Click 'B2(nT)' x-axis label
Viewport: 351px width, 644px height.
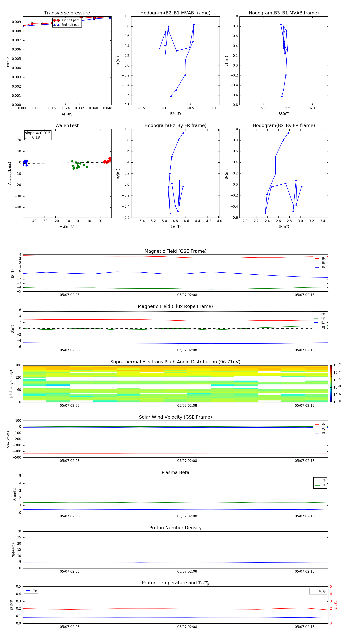click(x=175, y=114)
